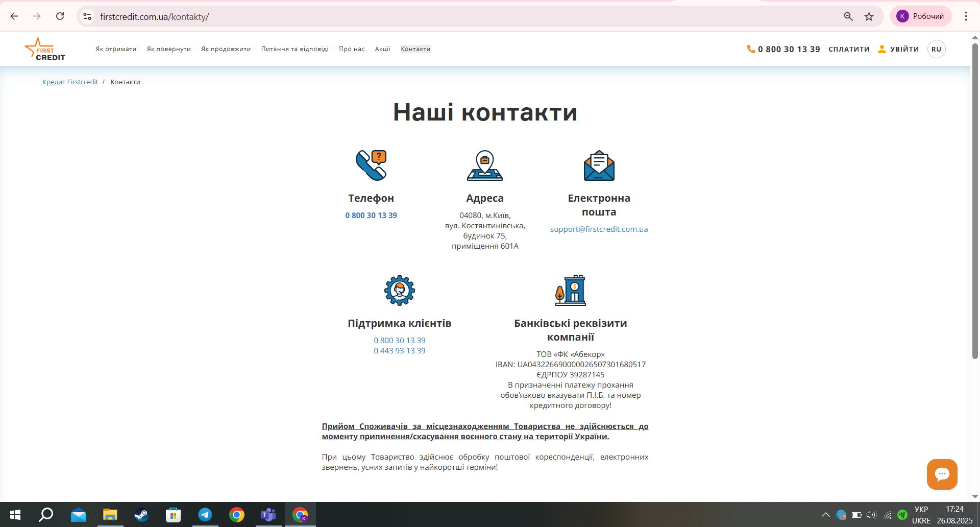The image size is (980, 527).
Task: Open Microsoft Teams from taskbar
Action: 268,515
